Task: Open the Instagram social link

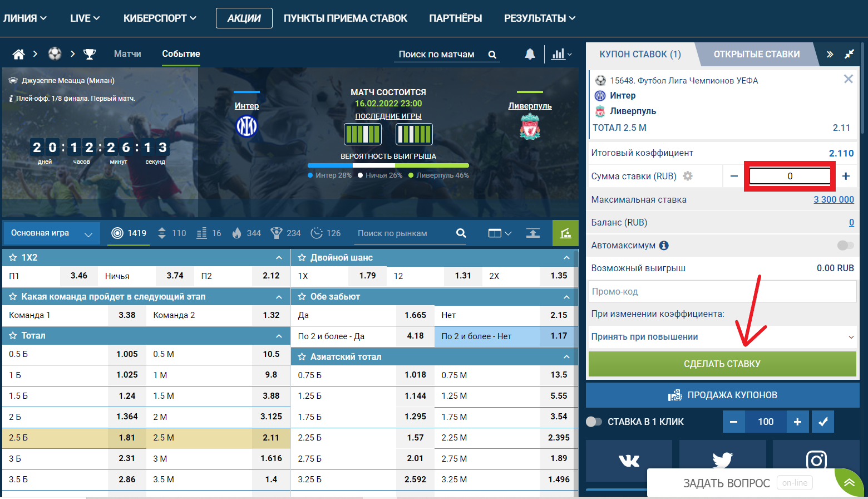Action: 816,461
